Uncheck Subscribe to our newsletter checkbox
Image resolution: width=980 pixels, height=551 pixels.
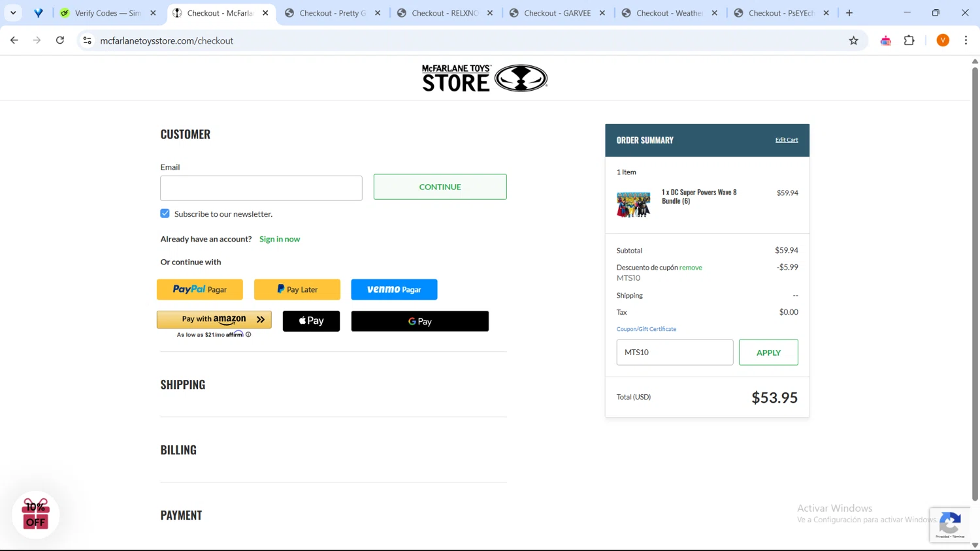(x=165, y=213)
